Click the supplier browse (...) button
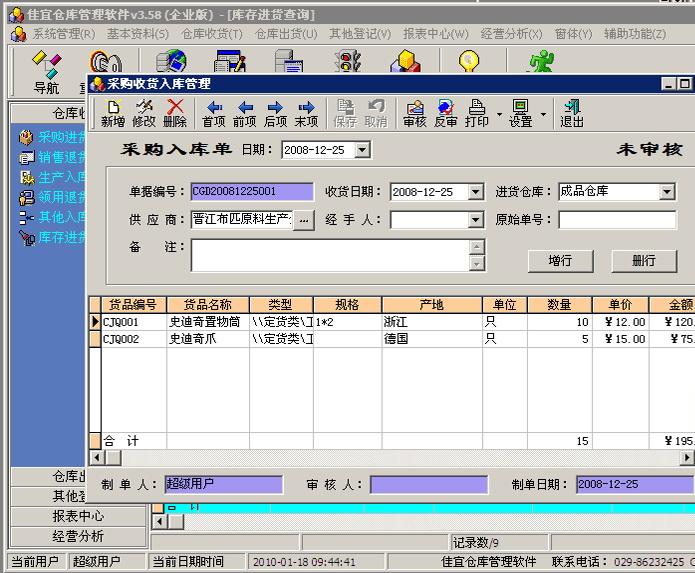The image size is (695, 573). 304,220
